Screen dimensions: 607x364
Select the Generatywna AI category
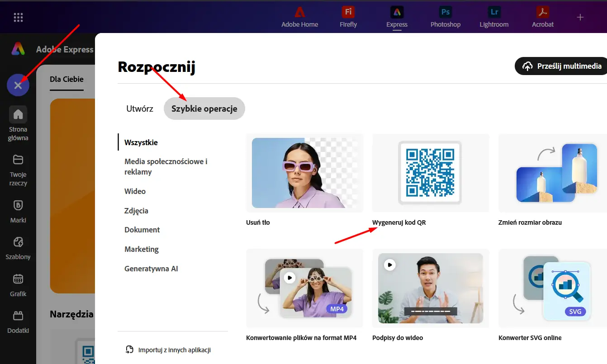(x=151, y=269)
